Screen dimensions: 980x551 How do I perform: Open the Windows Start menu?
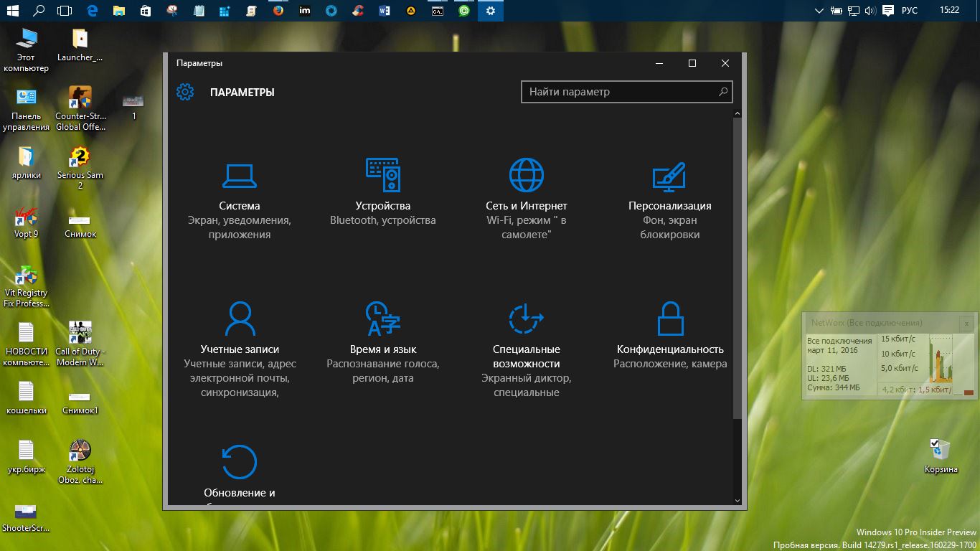(x=13, y=11)
